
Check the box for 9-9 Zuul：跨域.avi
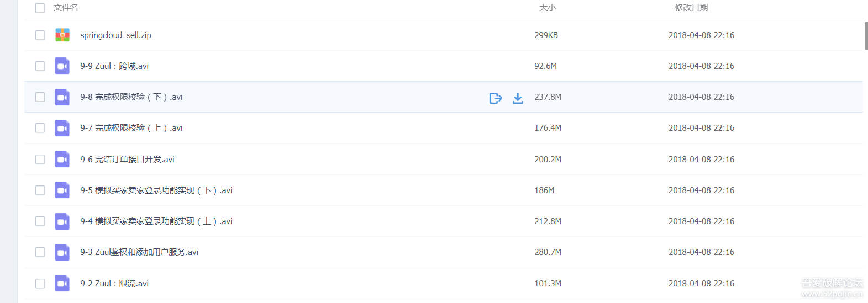[x=40, y=66]
